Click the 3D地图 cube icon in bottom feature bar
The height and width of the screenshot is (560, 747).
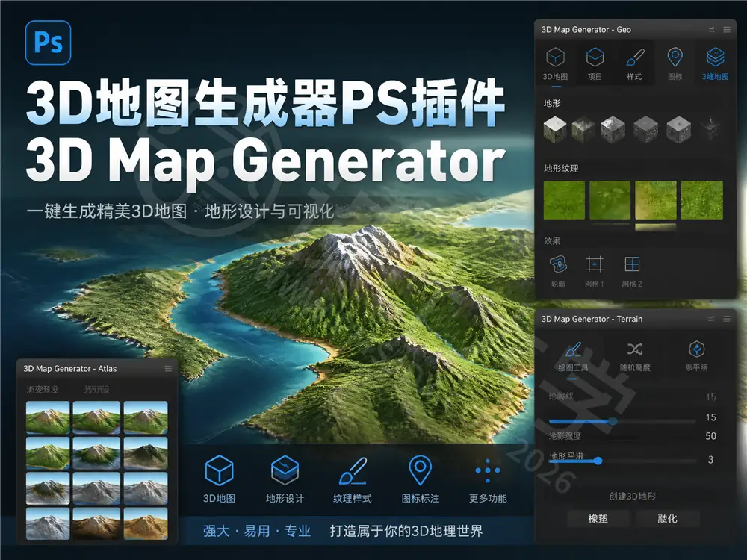coord(219,470)
